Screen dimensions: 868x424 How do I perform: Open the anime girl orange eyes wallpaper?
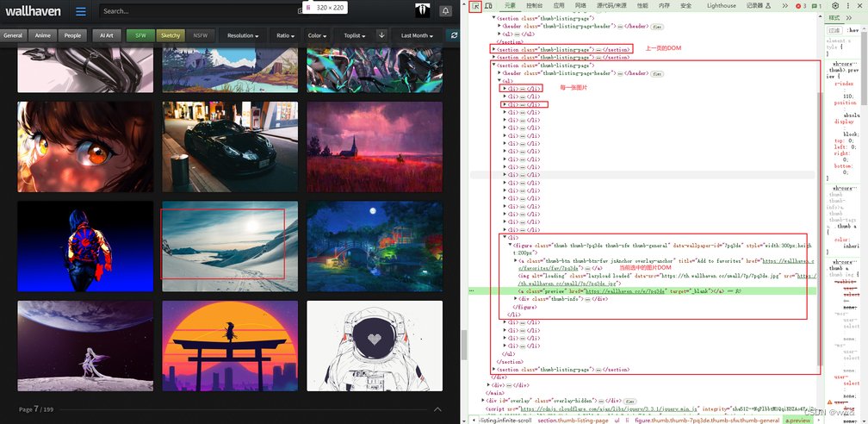tap(85, 147)
